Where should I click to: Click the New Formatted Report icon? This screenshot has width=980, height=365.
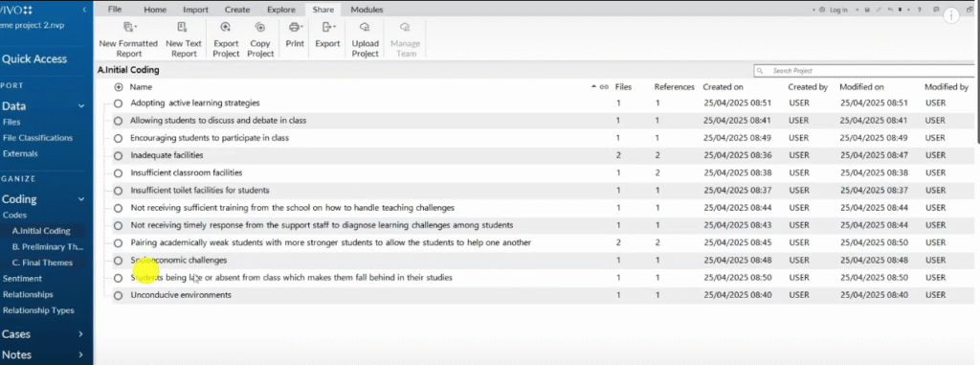click(129, 27)
